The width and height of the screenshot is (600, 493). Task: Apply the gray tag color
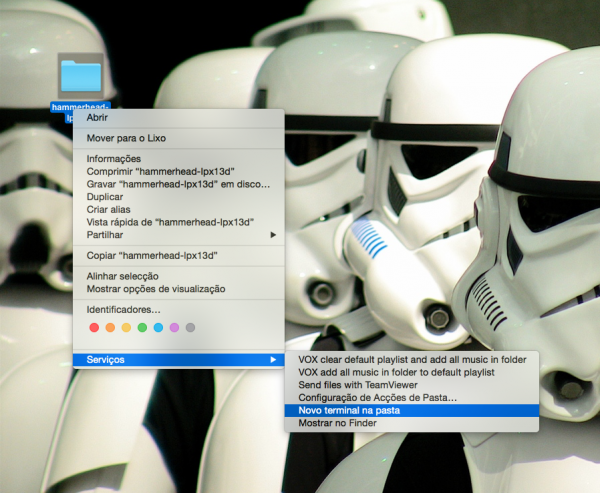coord(190,328)
